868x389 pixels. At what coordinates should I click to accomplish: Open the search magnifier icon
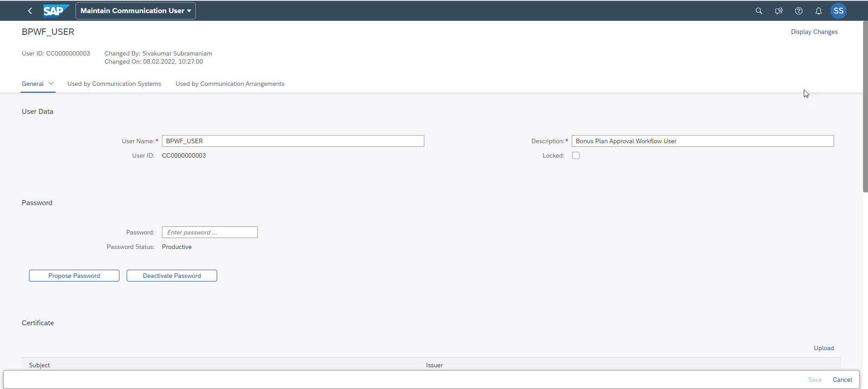759,11
